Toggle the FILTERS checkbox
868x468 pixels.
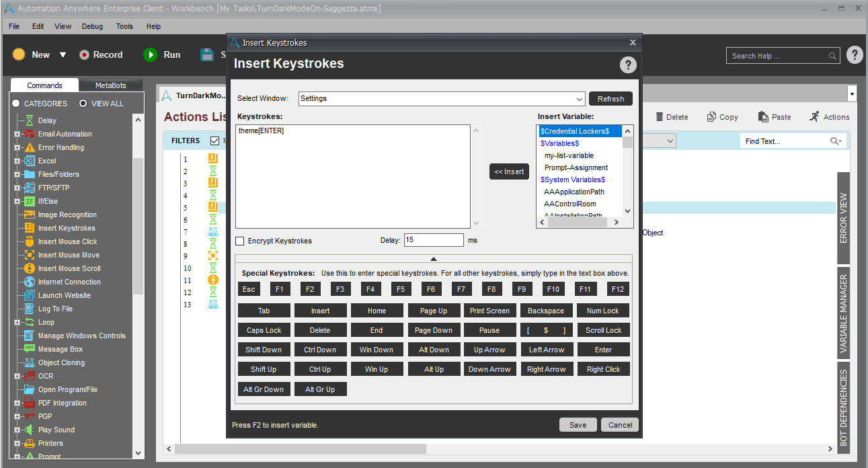click(x=215, y=141)
